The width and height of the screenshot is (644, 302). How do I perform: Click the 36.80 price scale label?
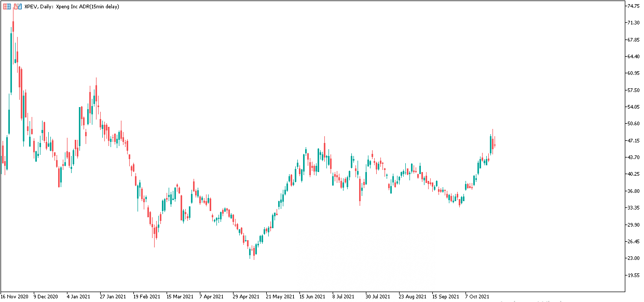pyautogui.click(x=634, y=191)
